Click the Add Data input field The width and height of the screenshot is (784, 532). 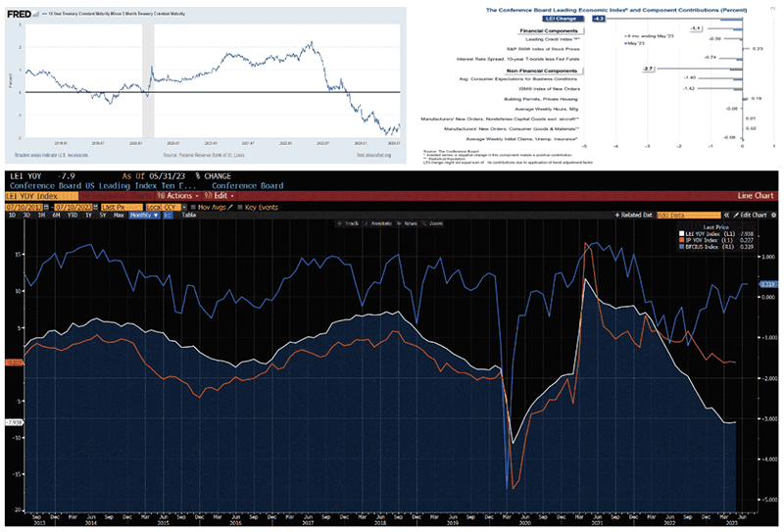(x=689, y=215)
